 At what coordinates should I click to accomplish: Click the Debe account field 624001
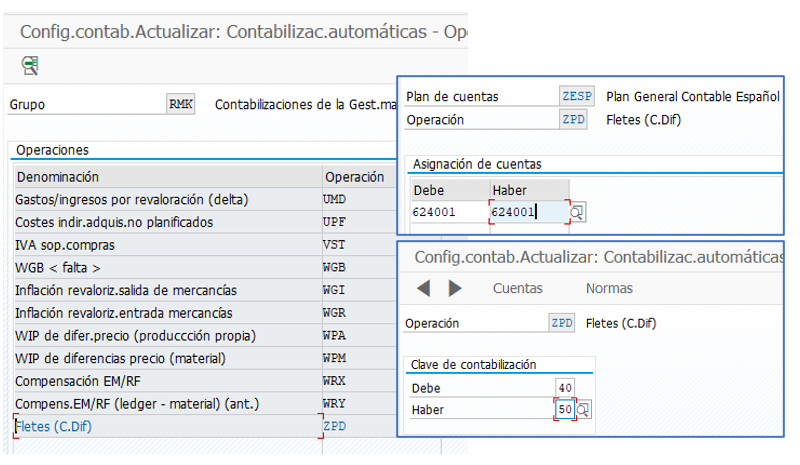pos(450,212)
